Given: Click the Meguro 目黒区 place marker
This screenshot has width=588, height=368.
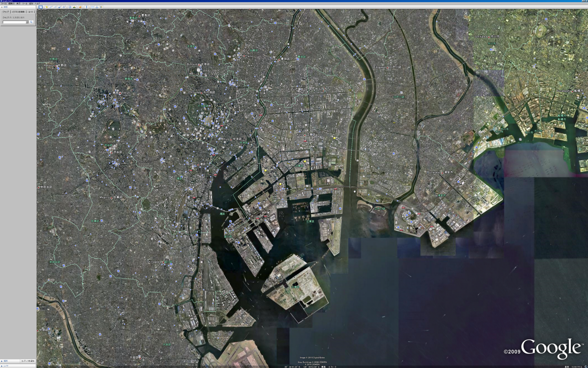Looking at the screenshot, I should point(111,198).
